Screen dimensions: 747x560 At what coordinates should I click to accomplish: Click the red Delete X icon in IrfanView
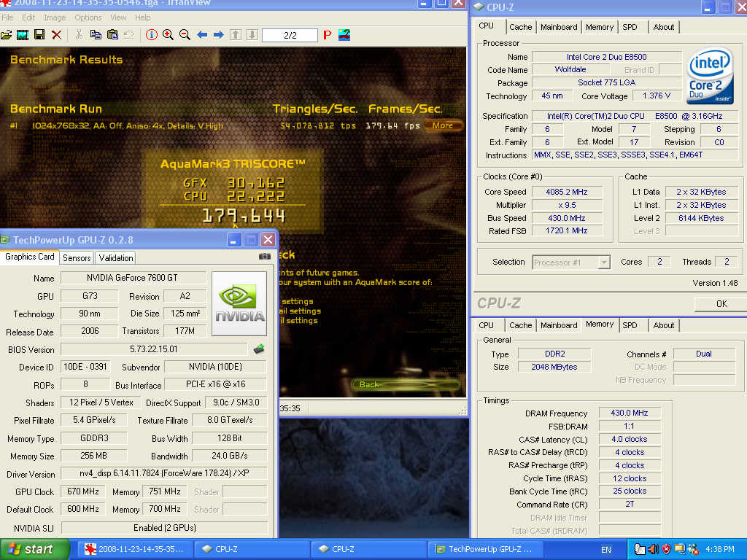(56, 35)
